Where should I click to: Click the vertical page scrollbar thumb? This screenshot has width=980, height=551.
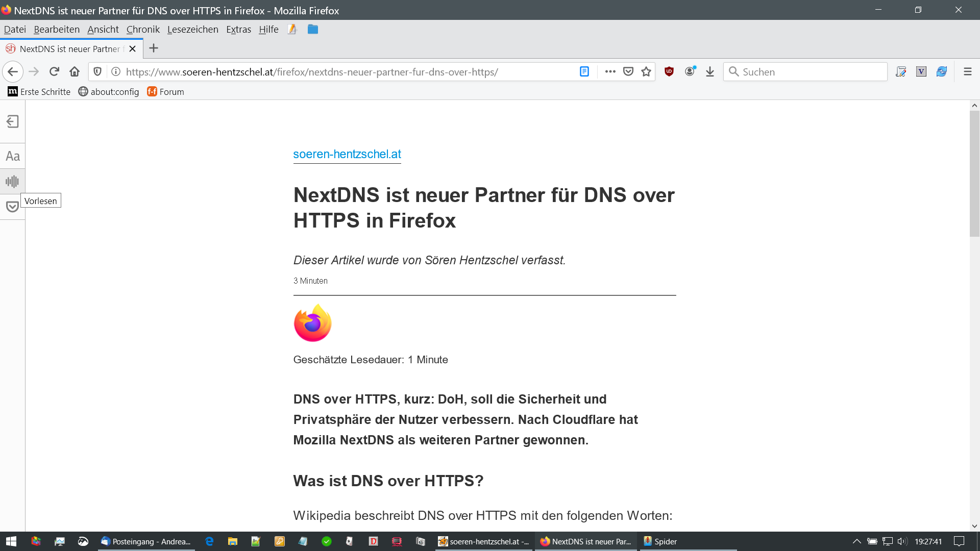(x=974, y=173)
